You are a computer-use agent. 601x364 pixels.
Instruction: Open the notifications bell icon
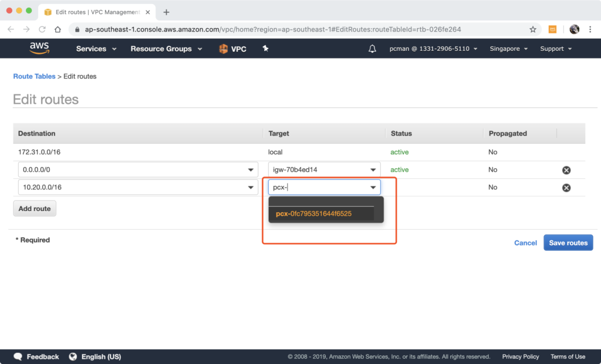click(x=372, y=49)
